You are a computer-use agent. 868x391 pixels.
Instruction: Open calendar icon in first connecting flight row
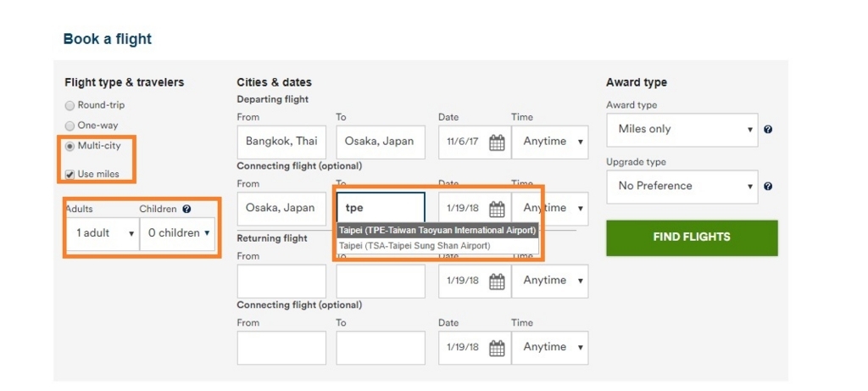497,209
